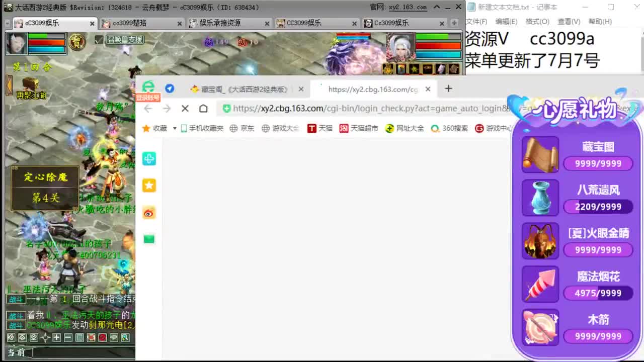The height and width of the screenshot is (362, 644).
Task: Open the 京东 bookmark
Action: [242, 128]
